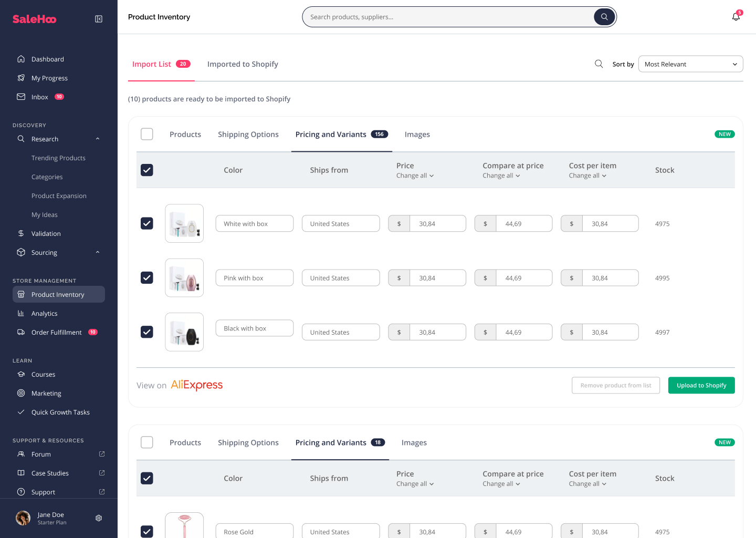
Task: Collapse the sidebar using the panel icon
Action: [x=99, y=19]
